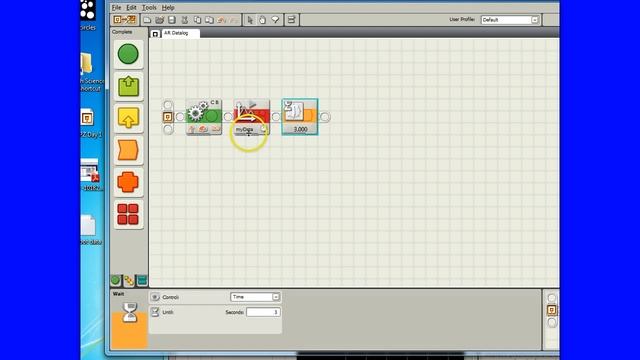Click the controller top round button
Viewport: 640px width, 360px height.
552,298
